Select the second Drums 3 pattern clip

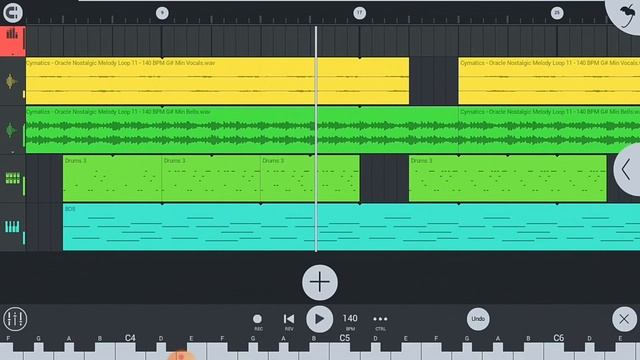tap(211, 178)
